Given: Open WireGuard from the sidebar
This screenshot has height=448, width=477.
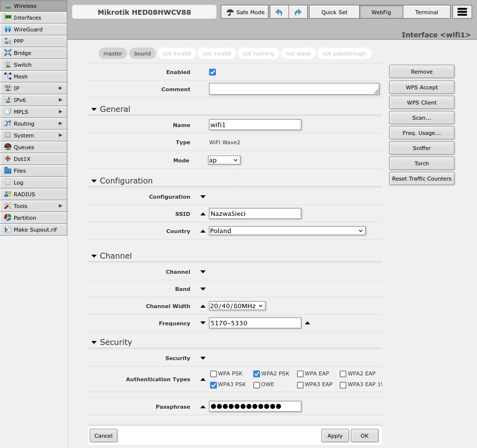Looking at the screenshot, I should 28,29.
